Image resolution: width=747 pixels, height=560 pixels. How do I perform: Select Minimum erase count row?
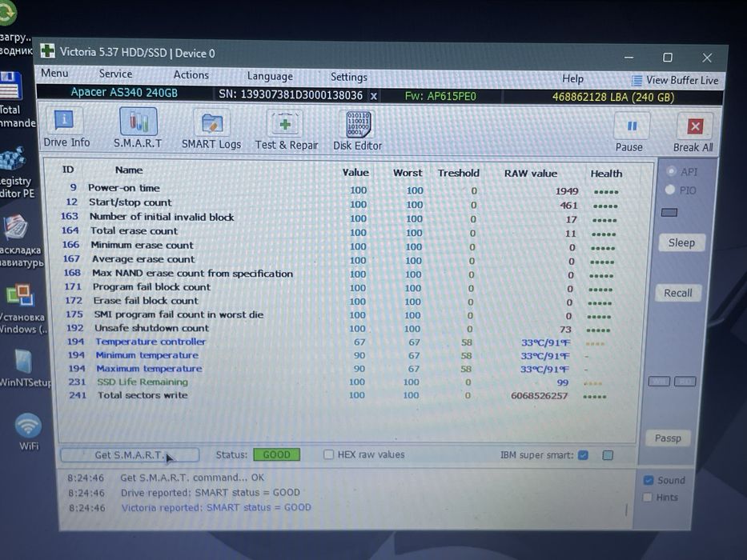(x=339, y=246)
